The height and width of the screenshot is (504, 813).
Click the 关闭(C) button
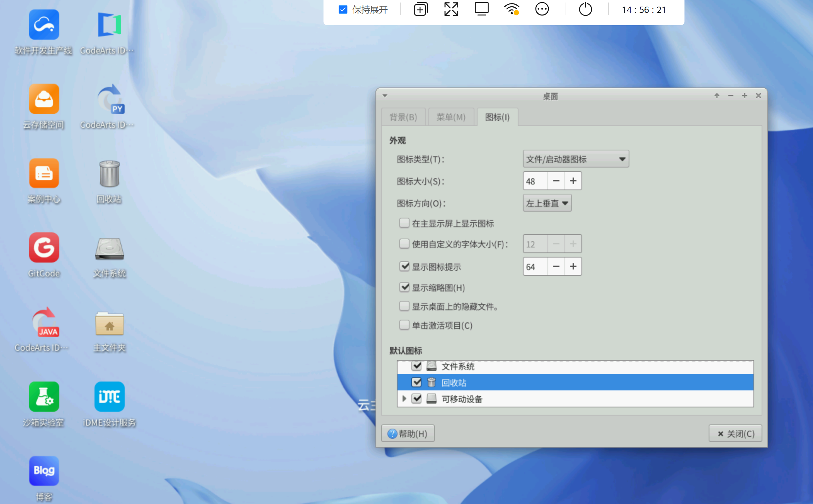[x=735, y=433]
